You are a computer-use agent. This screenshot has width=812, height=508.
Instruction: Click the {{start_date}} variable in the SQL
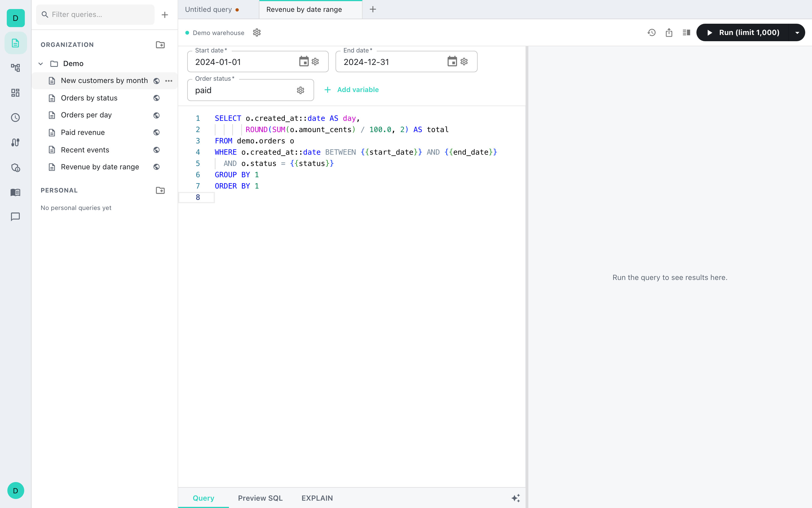point(391,152)
